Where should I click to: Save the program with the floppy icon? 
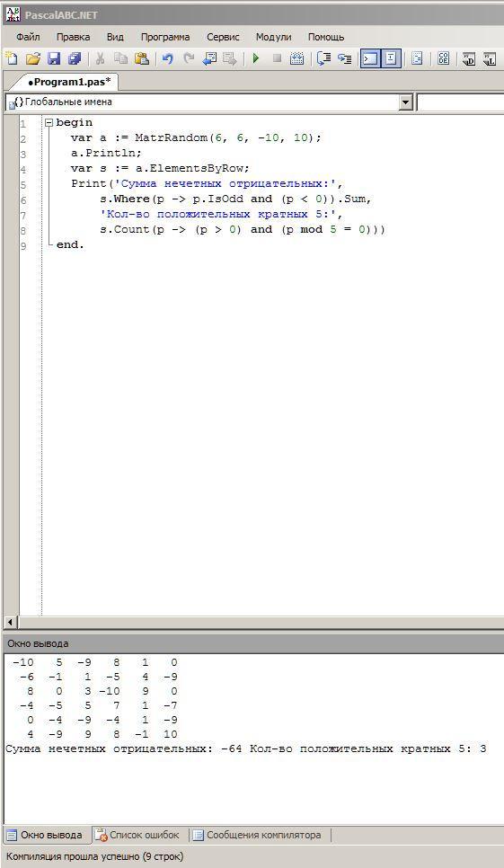54,58
